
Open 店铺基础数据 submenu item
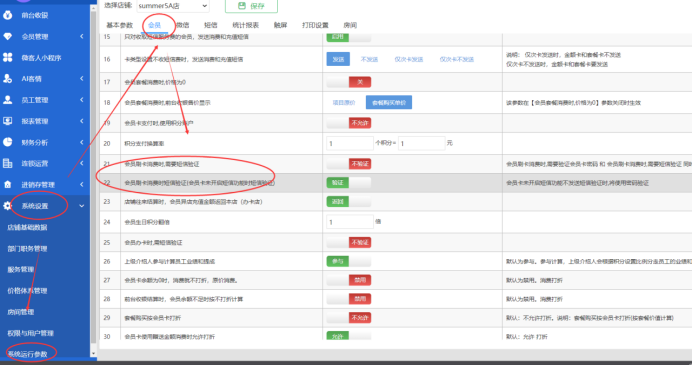27,227
